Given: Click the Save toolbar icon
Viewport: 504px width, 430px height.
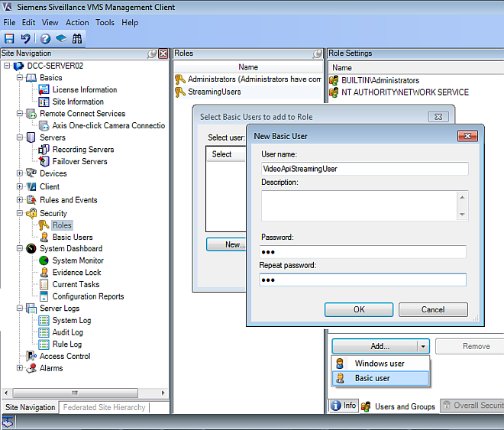Looking at the screenshot, I should [9, 38].
